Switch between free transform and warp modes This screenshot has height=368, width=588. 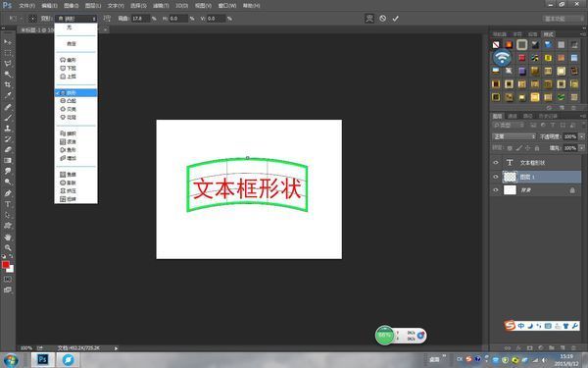tap(369, 18)
